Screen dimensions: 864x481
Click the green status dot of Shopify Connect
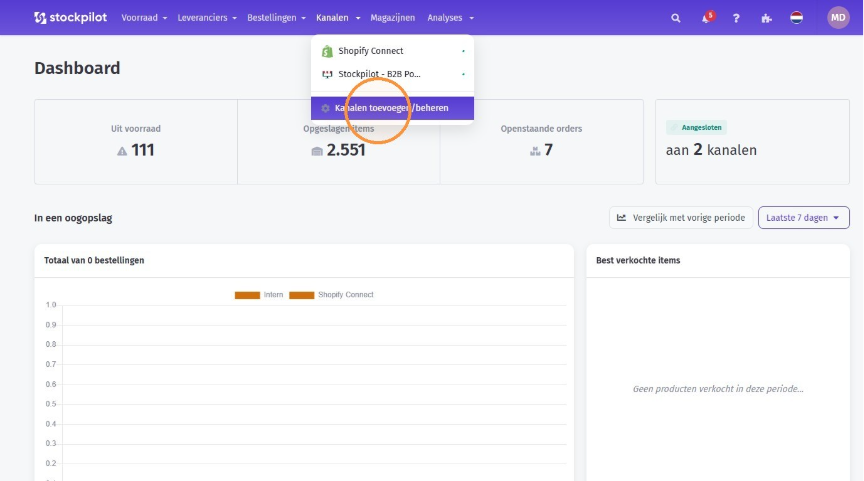click(x=463, y=51)
